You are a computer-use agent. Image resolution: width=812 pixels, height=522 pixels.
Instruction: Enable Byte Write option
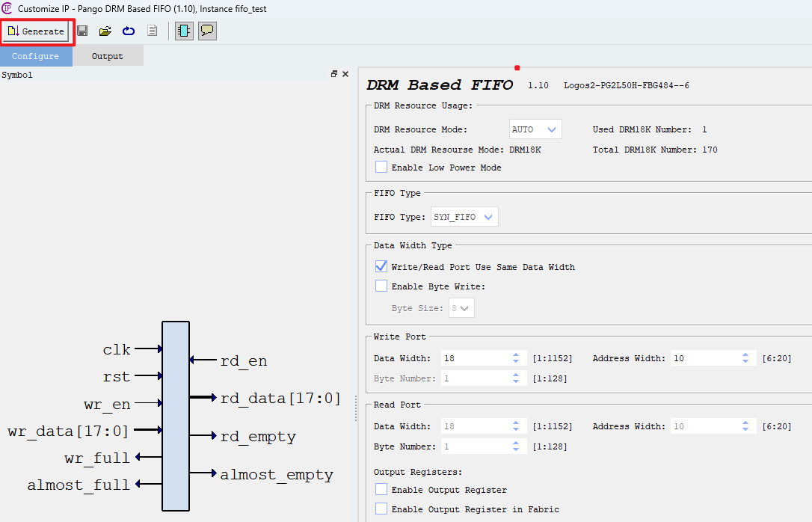click(x=381, y=285)
